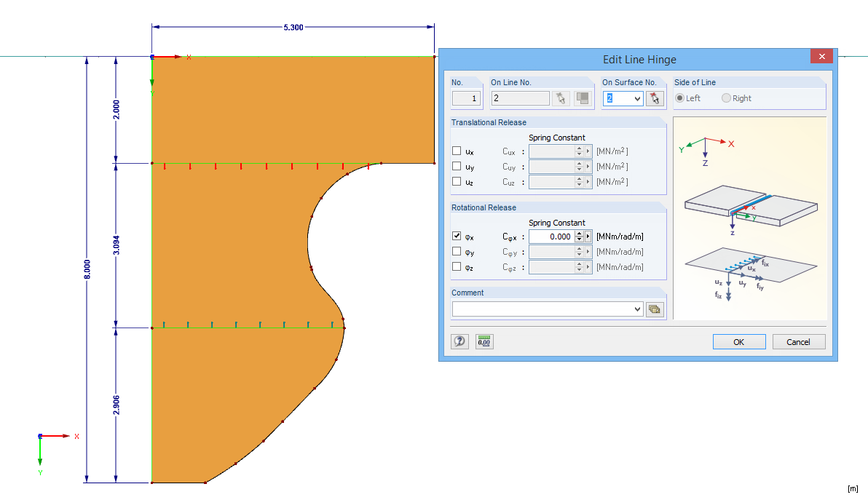Viewport: 868px width, 500px height.
Task: Click the 5.300 dimension label
Action: pos(293,27)
